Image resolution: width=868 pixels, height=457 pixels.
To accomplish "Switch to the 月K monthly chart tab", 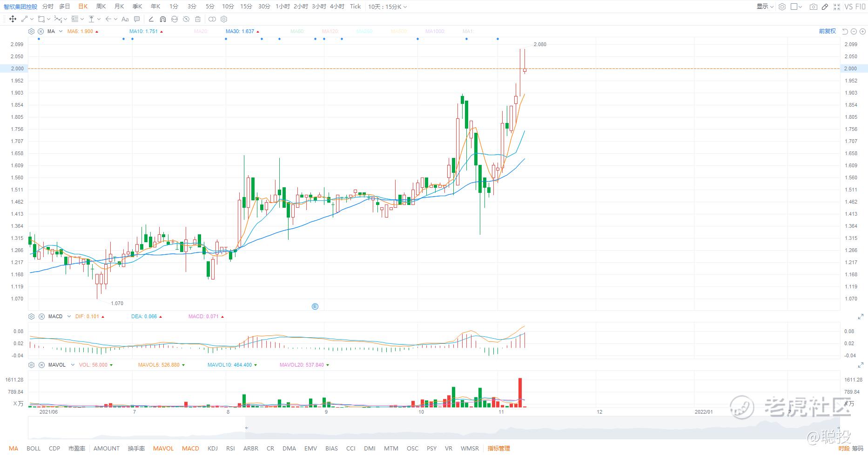I will tap(119, 7).
